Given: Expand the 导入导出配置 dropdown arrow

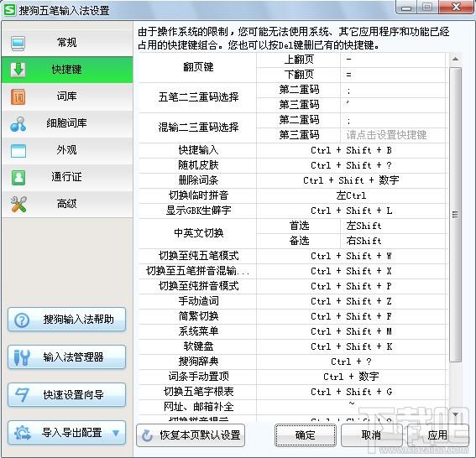Looking at the screenshot, I should (116, 433).
